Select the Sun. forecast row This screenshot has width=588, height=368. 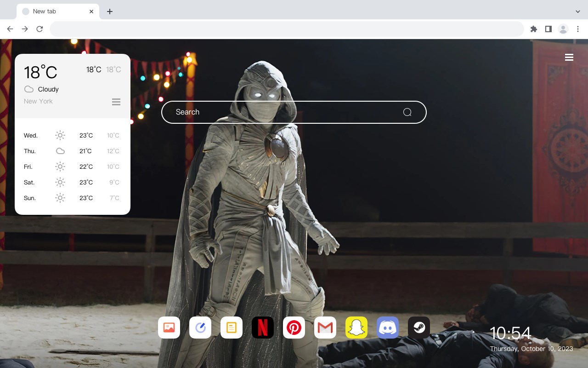(72, 198)
